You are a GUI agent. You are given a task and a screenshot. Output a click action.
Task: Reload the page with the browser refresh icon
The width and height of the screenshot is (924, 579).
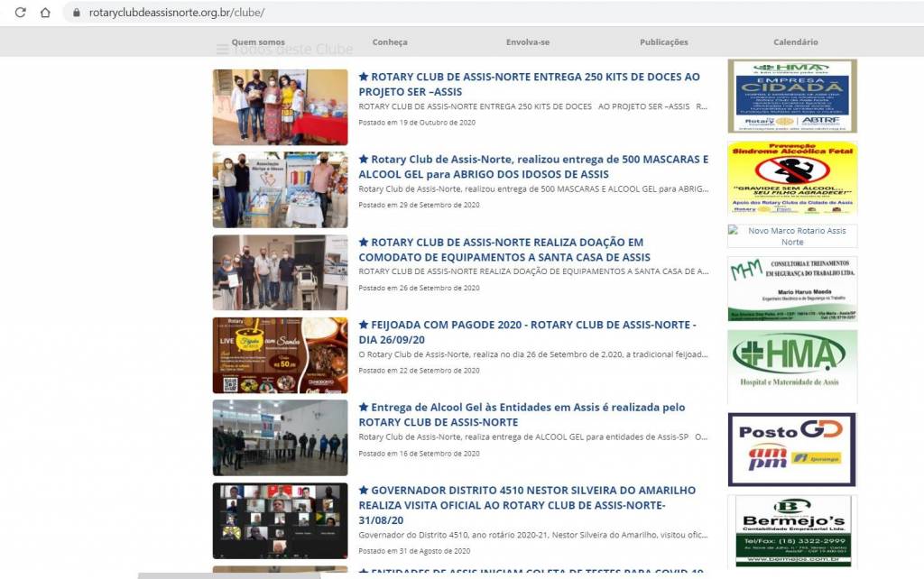coord(20,13)
